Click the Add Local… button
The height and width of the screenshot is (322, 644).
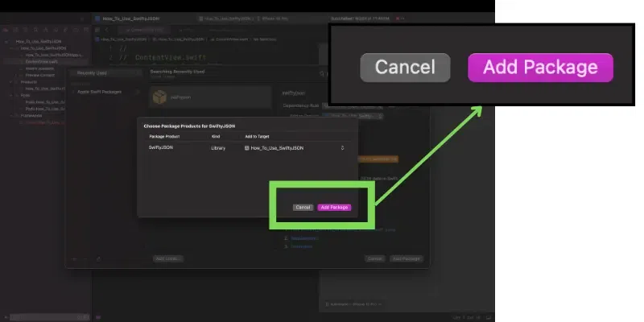168,258
